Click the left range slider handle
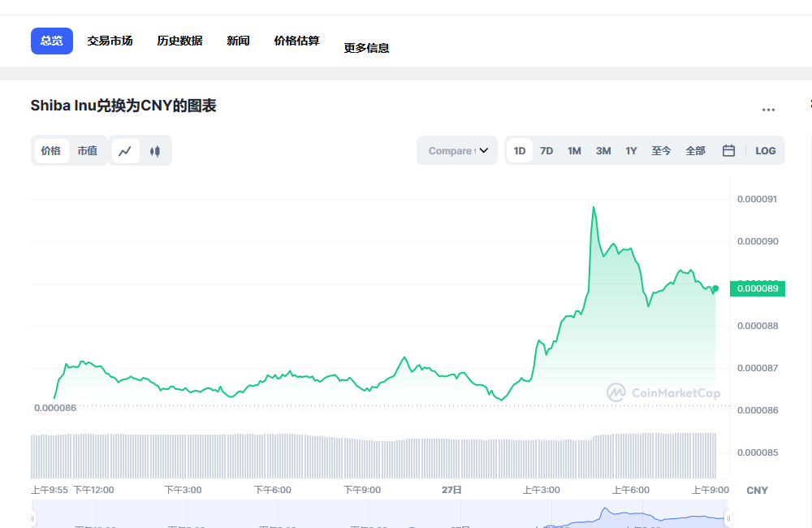 pyautogui.click(x=32, y=518)
